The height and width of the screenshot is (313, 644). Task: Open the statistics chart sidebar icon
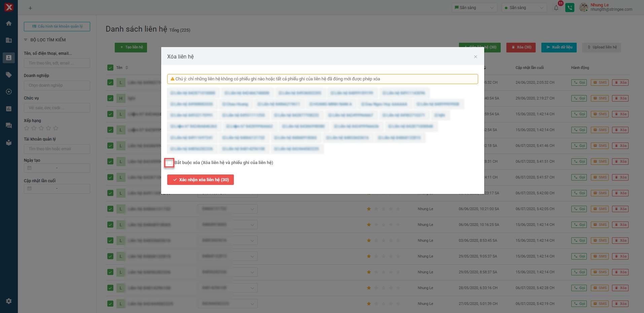click(9, 109)
